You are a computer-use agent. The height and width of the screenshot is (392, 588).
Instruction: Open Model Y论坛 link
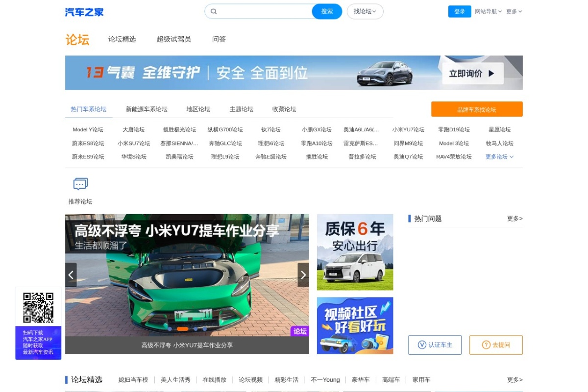(88, 130)
